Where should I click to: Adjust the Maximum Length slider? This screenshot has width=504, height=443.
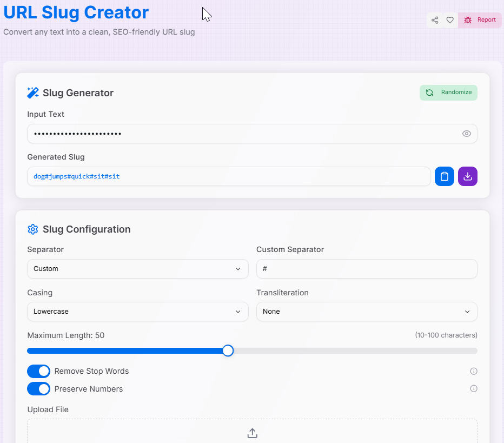228,351
